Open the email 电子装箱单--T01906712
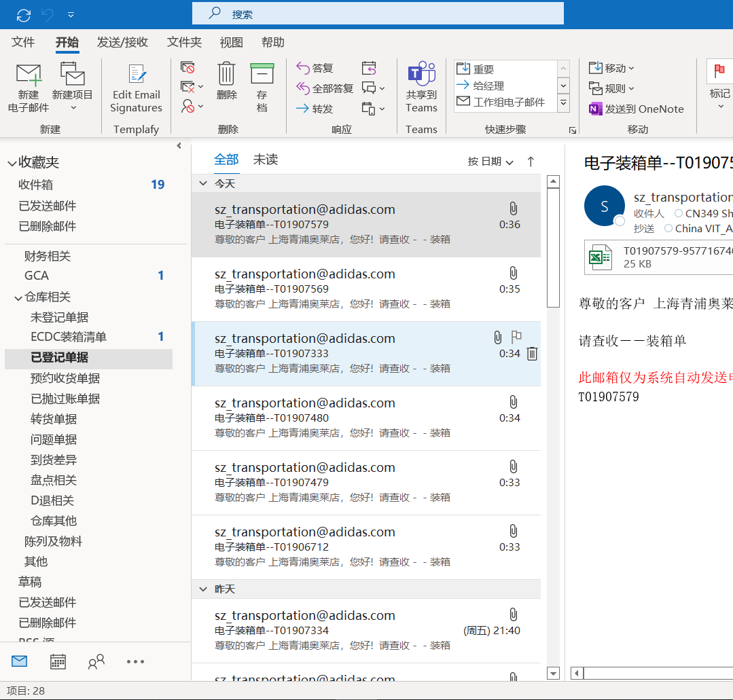 tap(366, 547)
